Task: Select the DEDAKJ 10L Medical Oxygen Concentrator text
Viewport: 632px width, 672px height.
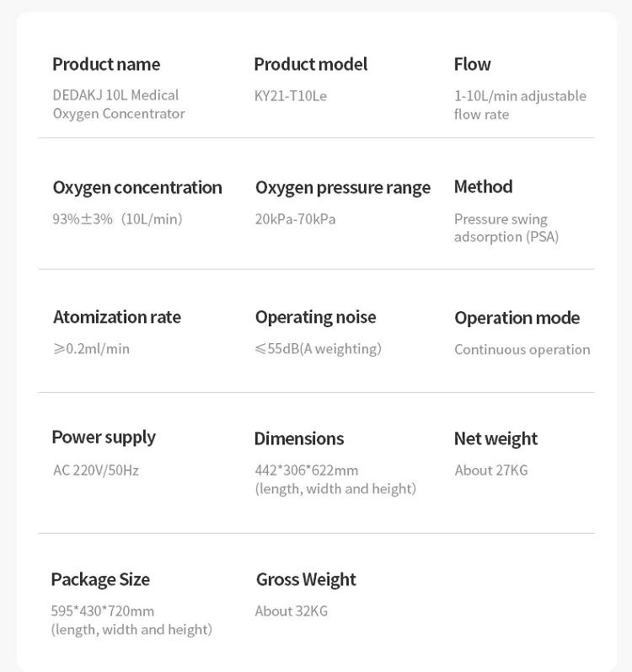Action: (x=119, y=105)
